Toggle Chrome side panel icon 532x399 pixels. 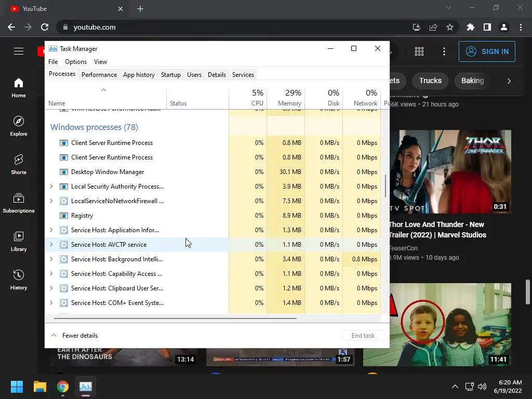point(487,27)
